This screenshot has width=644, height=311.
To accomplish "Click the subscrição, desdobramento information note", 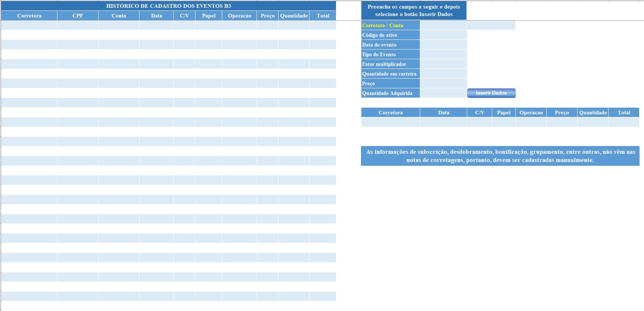I will pos(500,156).
